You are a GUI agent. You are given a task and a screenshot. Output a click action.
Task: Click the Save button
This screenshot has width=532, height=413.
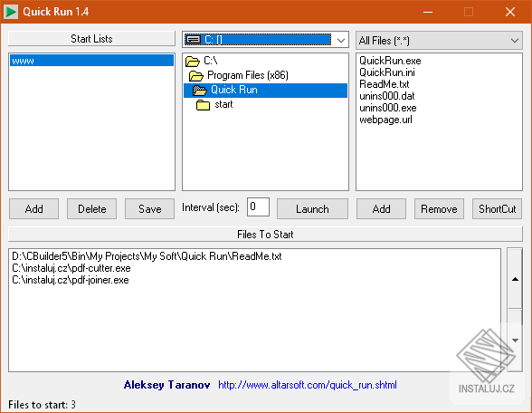point(149,209)
